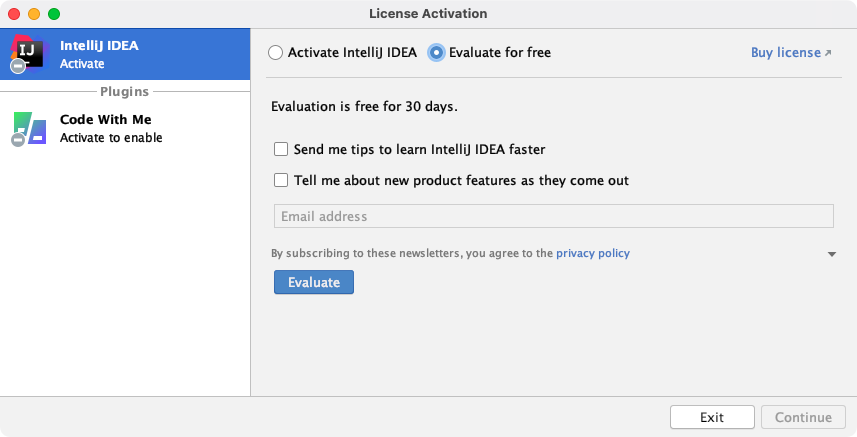This screenshot has width=857, height=437.
Task: Enable Send me tips to learn IntelliJ IDEA faster
Action: [281, 149]
